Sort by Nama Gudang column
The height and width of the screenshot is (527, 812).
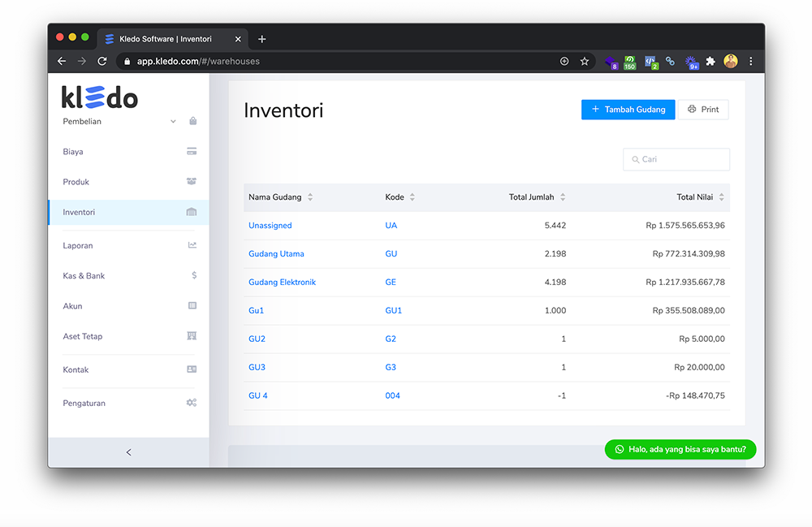pyautogui.click(x=310, y=197)
